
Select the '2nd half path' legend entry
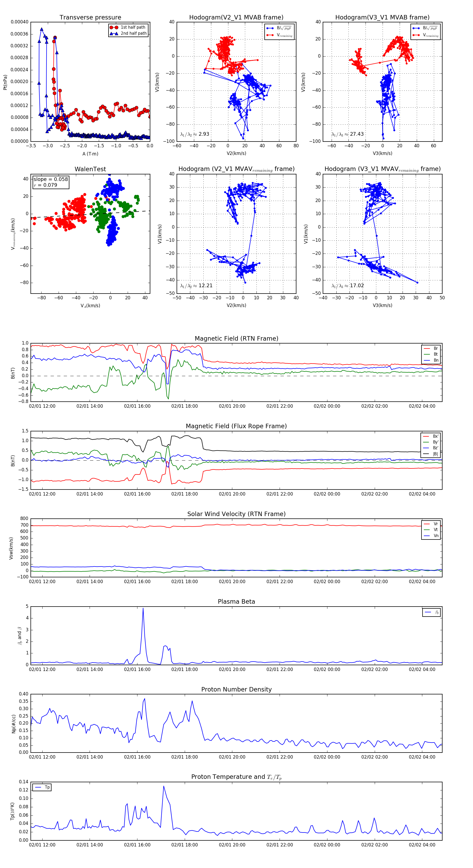click(x=128, y=33)
